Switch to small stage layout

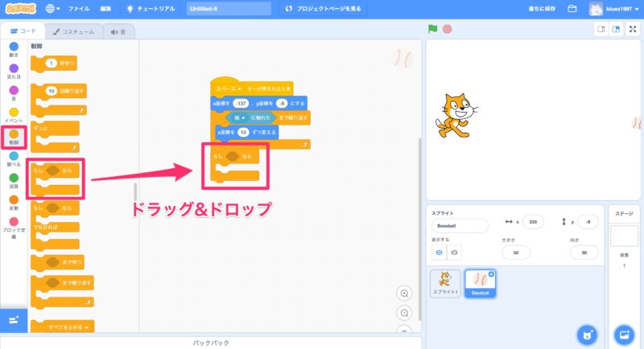point(601,30)
